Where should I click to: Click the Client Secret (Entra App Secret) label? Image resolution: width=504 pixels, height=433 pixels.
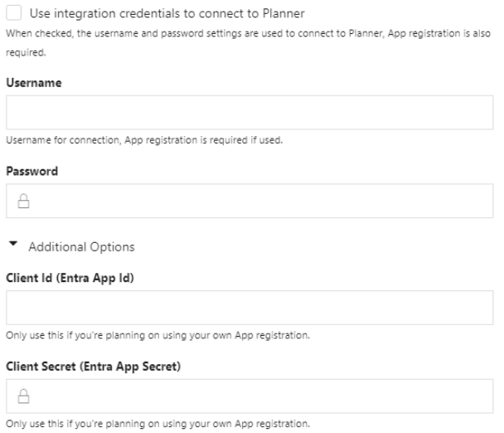(x=93, y=367)
